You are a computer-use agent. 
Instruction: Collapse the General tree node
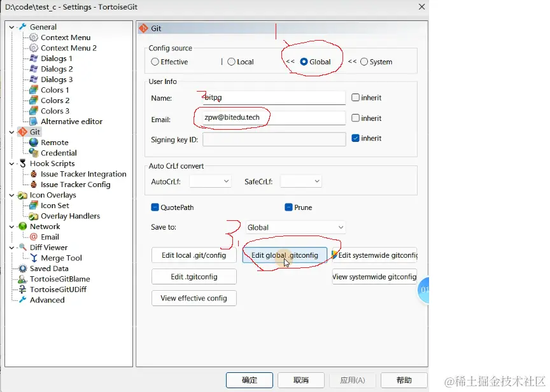tap(11, 27)
